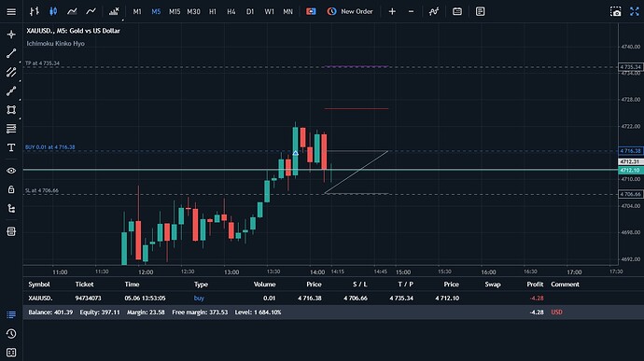644x361 pixels.
Task: Switch to candlestick chart type
Action: [53, 11]
